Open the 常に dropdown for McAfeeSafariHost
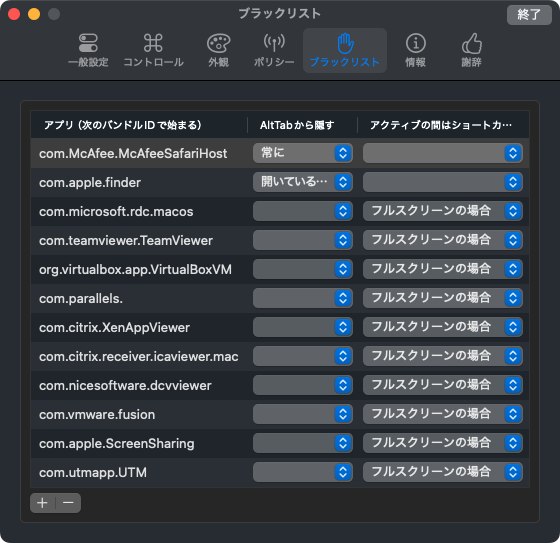Image resolution: width=560 pixels, height=543 pixels. pos(303,153)
